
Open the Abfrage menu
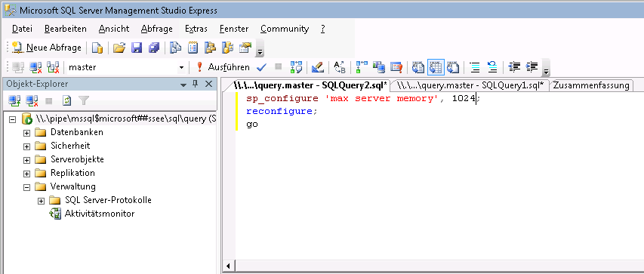157,29
